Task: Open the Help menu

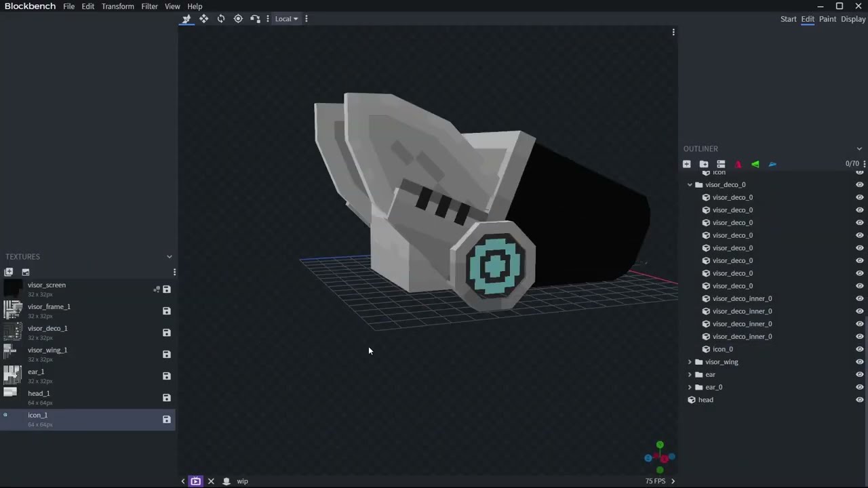Action: (195, 6)
